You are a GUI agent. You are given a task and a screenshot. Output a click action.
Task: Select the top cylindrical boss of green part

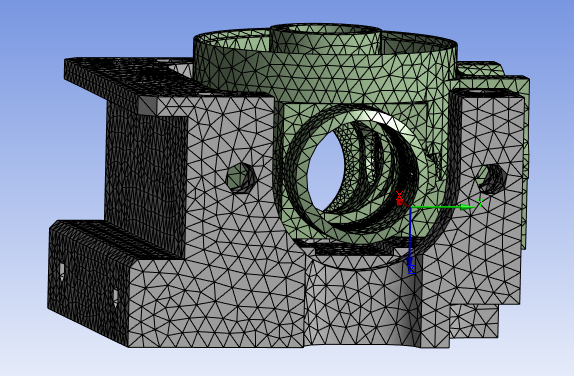pos(325,38)
